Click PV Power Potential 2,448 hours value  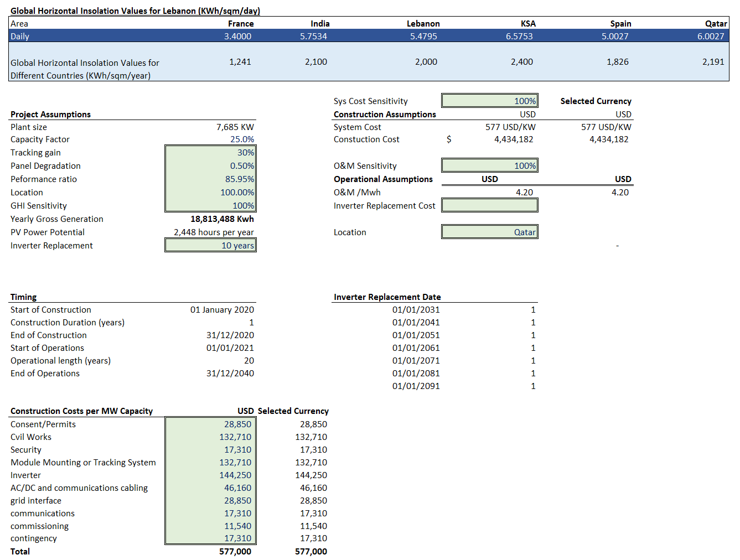point(214,232)
